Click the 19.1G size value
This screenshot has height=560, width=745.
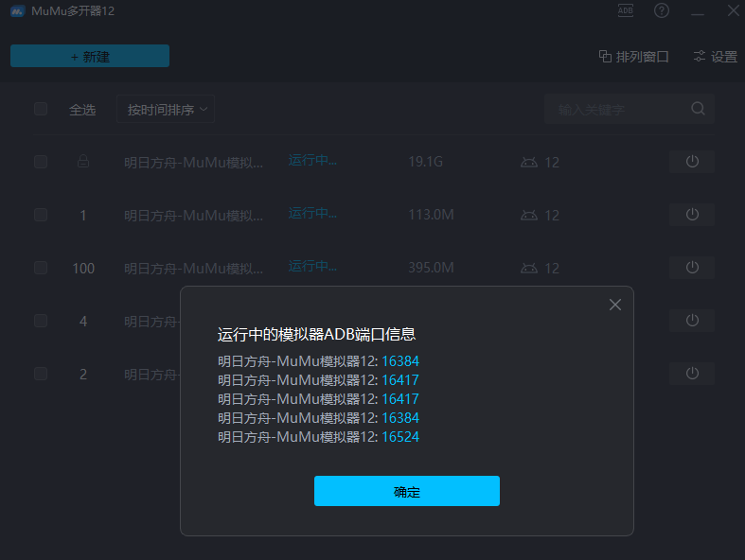pyautogui.click(x=426, y=162)
